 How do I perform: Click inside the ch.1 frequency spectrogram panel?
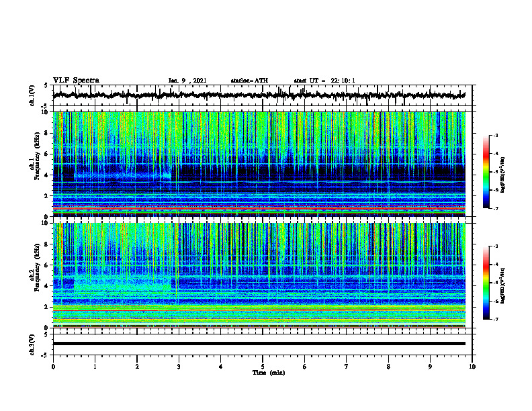[259, 164]
